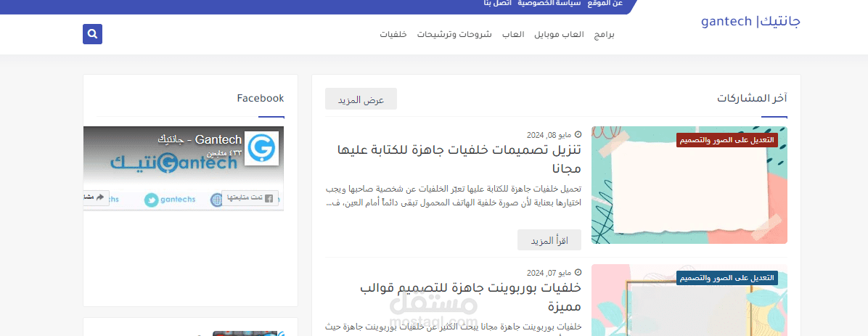Click the Gantech G logo avatar
Viewport: 868px width, 336px height.
pyautogui.click(x=261, y=148)
